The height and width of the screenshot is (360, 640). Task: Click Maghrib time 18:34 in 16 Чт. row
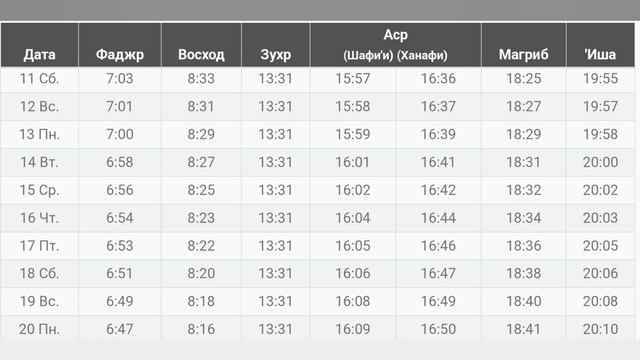(524, 218)
